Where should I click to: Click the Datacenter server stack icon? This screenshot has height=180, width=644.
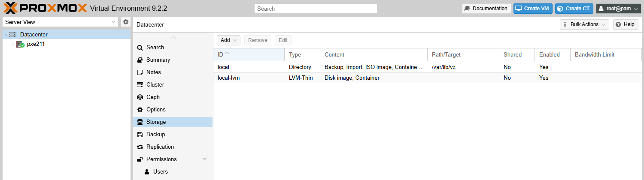pyautogui.click(x=13, y=35)
